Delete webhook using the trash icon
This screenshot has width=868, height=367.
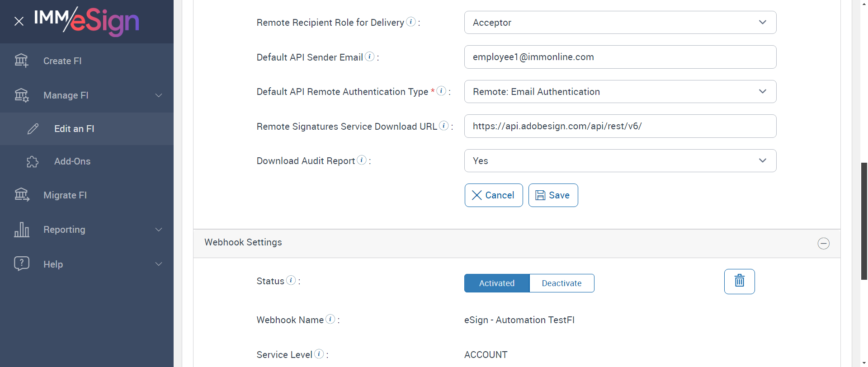tap(739, 281)
